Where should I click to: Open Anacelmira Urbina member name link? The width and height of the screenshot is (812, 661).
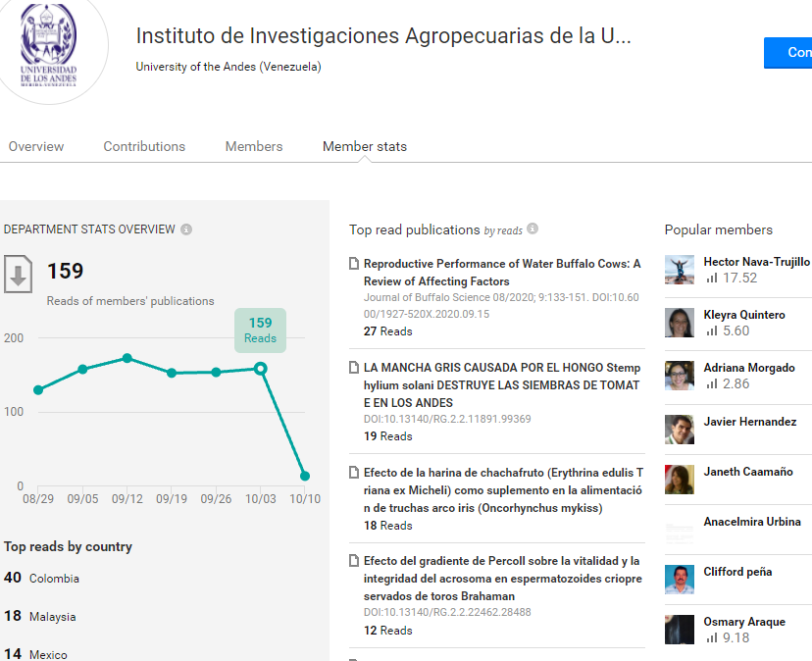pos(752,521)
